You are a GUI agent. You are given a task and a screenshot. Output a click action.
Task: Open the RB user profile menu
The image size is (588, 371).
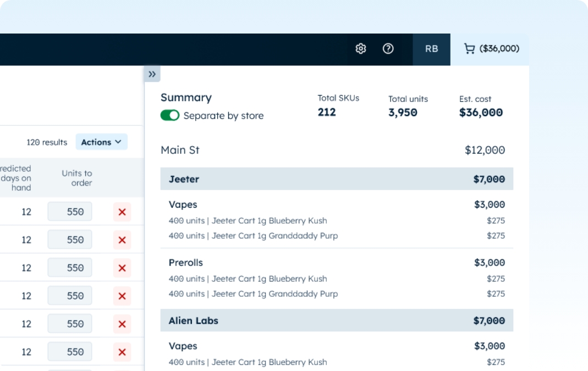pos(431,49)
